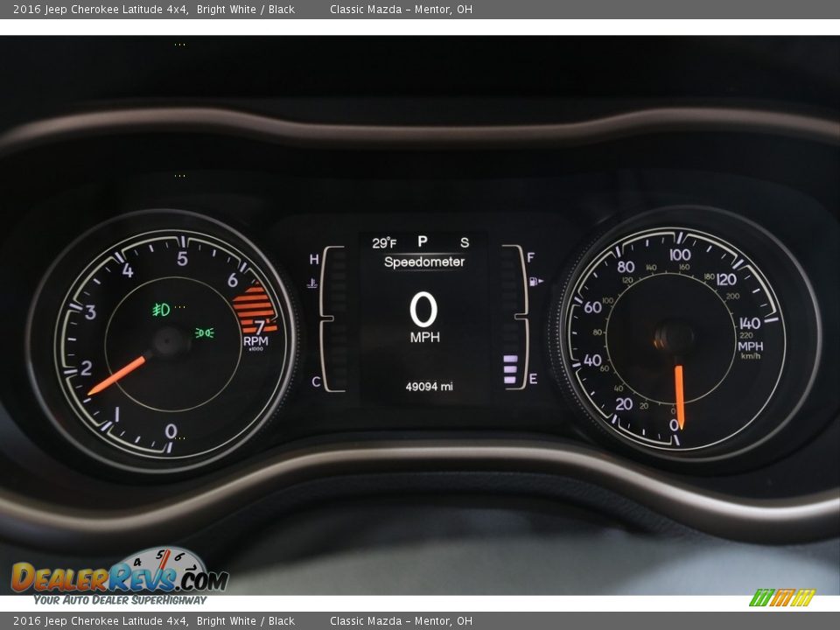840x630 pixels.
Task: Click the orange speedometer needle
Action: click(x=679, y=394)
